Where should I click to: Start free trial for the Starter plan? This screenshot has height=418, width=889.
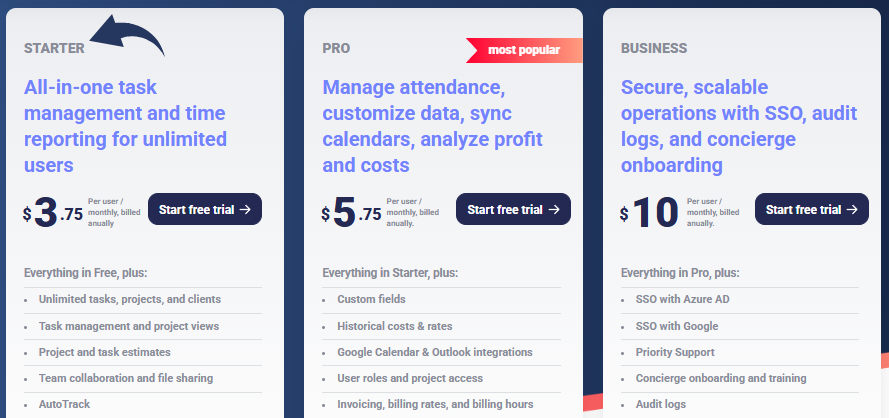(x=205, y=209)
